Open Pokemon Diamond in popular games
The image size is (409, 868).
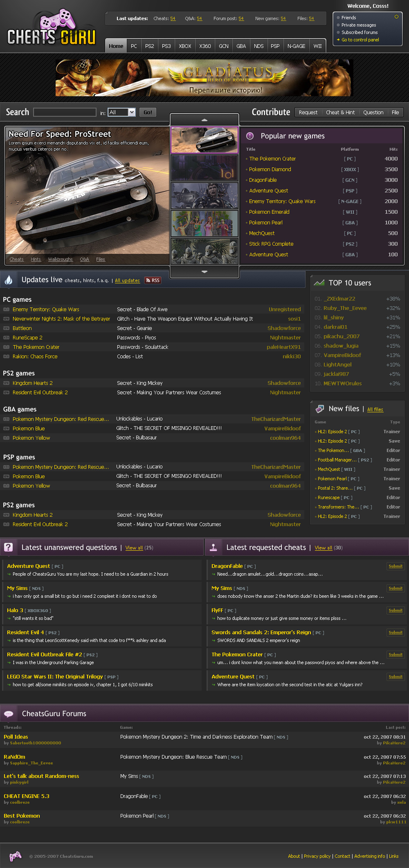coord(270,169)
